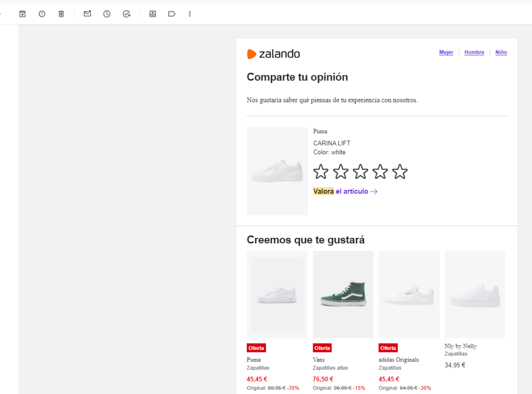Add the email to tasks
This screenshot has width=532, height=394.
pyautogui.click(x=127, y=14)
